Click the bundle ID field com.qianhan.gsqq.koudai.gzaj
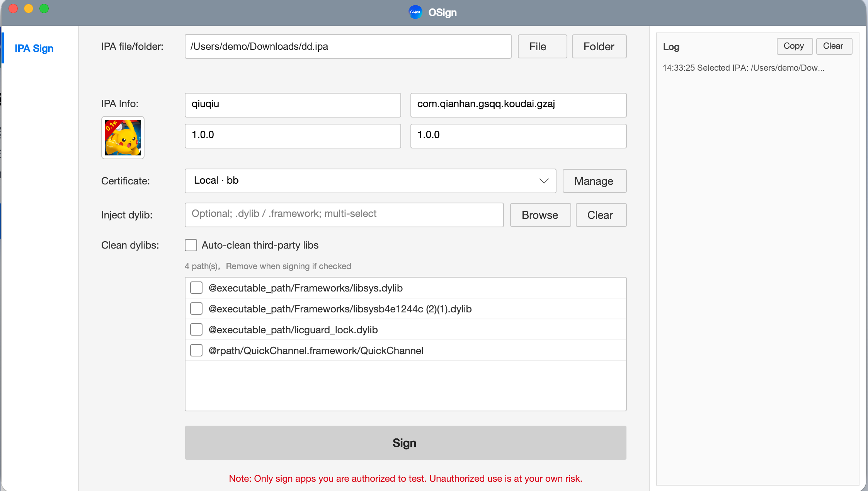This screenshot has height=491, width=868. tap(518, 105)
